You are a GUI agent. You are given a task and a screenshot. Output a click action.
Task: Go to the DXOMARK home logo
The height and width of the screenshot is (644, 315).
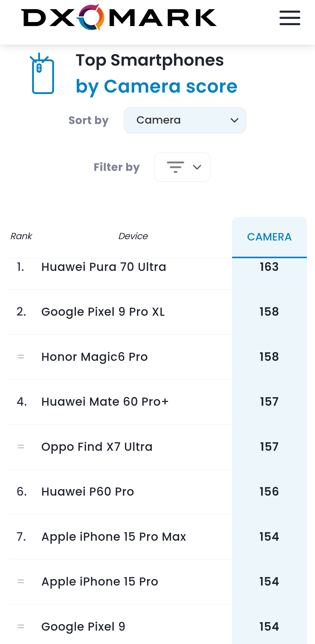point(119,18)
